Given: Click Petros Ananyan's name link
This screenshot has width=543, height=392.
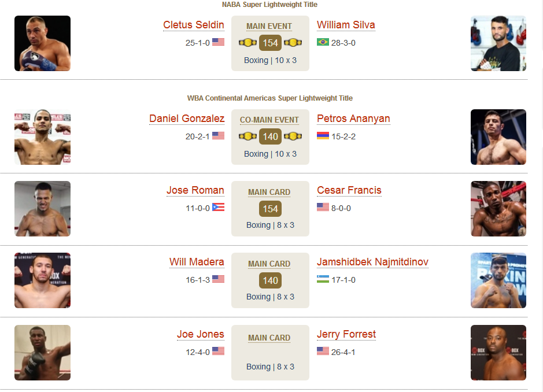Looking at the screenshot, I should coord(353,119).
